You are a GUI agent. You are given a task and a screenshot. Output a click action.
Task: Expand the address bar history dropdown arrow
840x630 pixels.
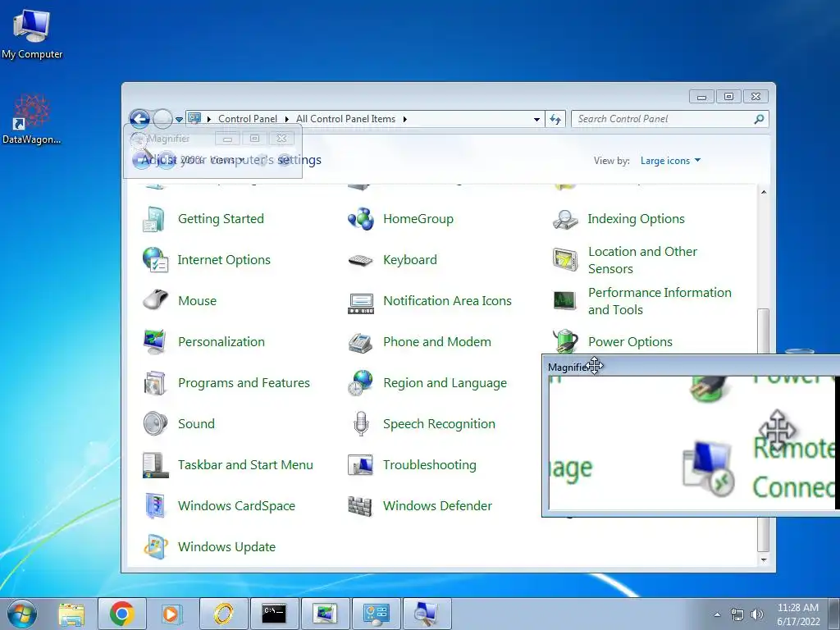point(536,119)
